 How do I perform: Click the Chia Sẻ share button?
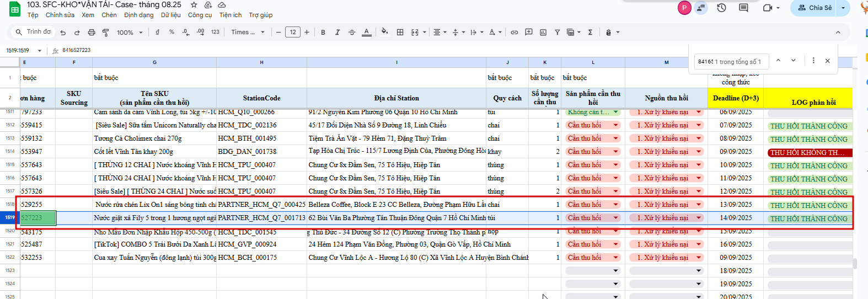point(814,8)
